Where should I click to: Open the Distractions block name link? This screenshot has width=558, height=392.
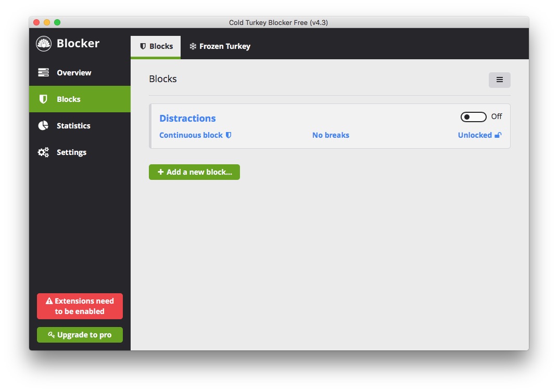[187, 119]
